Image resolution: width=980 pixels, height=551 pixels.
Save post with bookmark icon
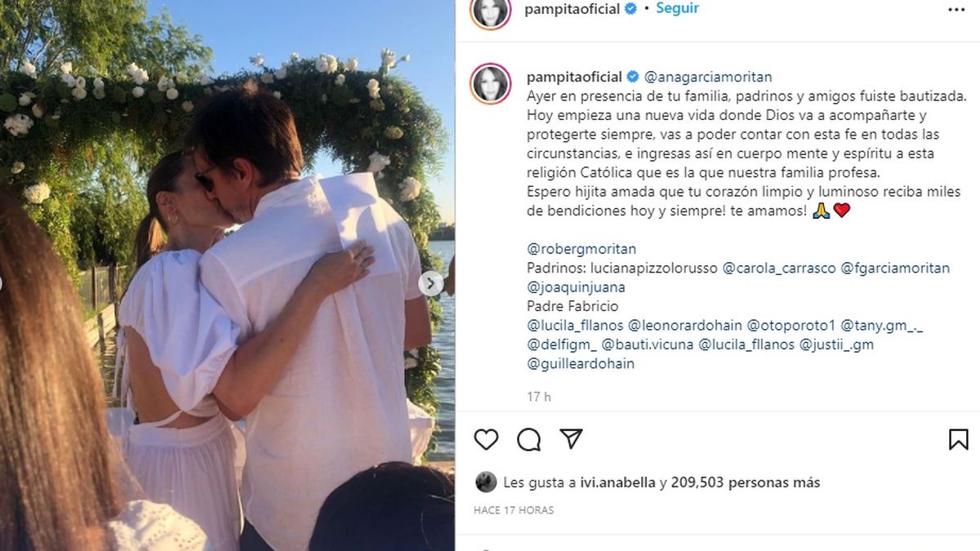pyautogui.click(x=959, y=439)
